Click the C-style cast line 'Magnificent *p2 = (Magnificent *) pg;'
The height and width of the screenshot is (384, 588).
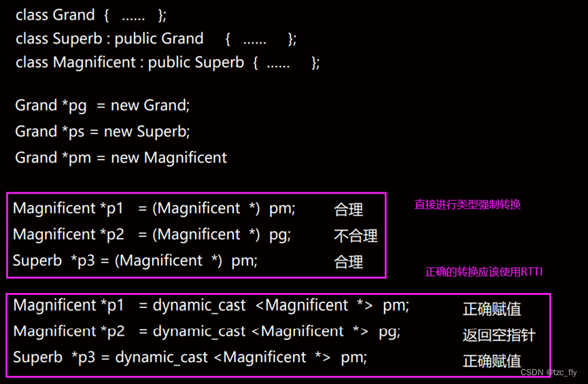point(152,234)
